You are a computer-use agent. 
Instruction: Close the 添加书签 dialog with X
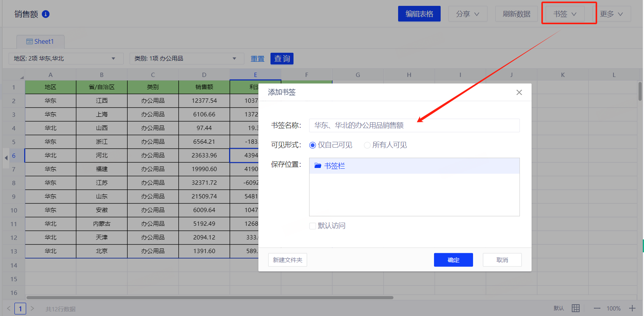pos(519,93)
